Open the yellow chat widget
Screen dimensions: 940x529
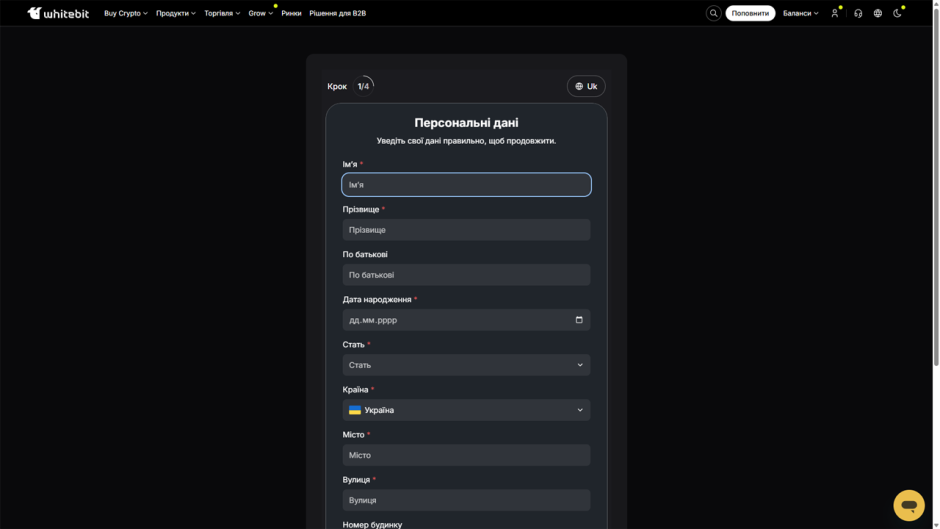pyautogui.click(x=909, y=505)
